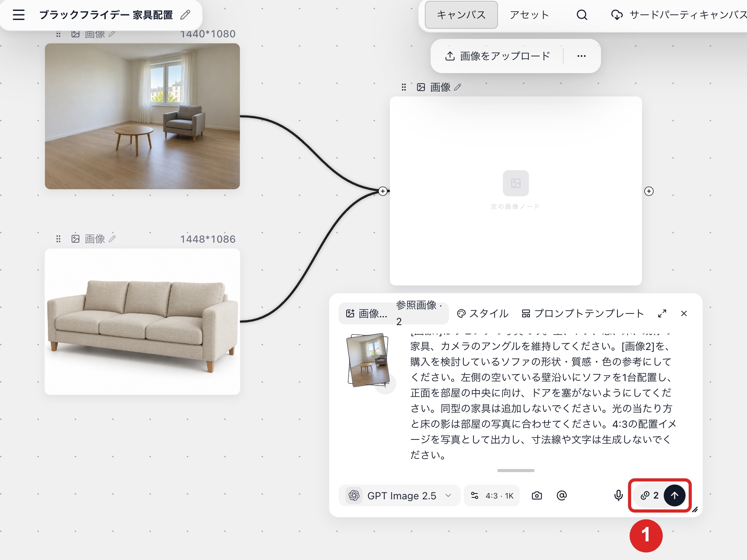747x560 pixels.
Task: Open the スタイル style picker
Action: [x=483, y=313]
